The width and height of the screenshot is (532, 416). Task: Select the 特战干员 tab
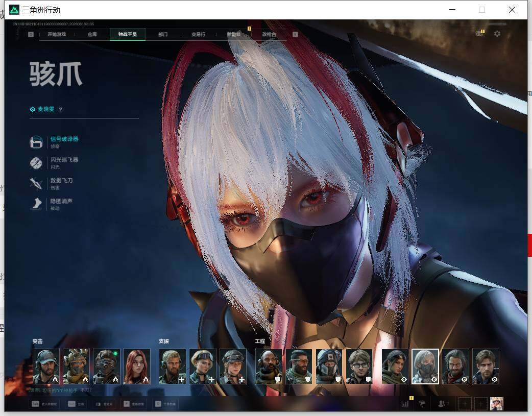[x=128, y=34]
